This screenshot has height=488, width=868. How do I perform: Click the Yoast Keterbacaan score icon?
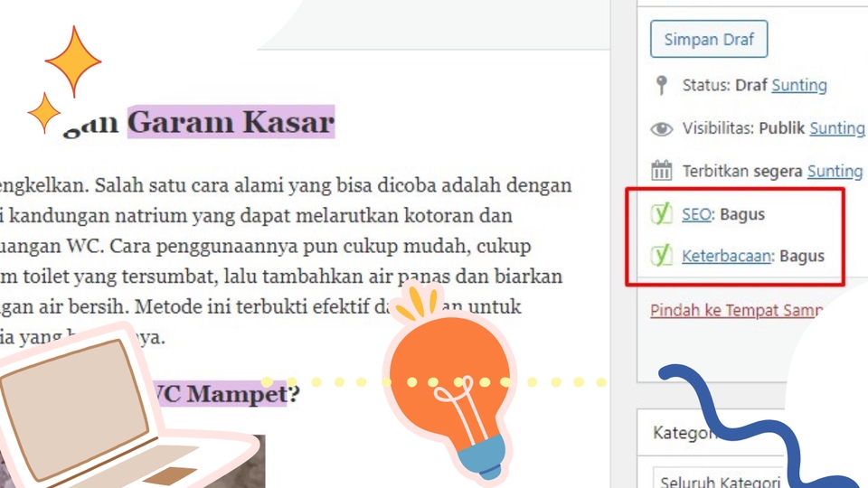point(661,255)
